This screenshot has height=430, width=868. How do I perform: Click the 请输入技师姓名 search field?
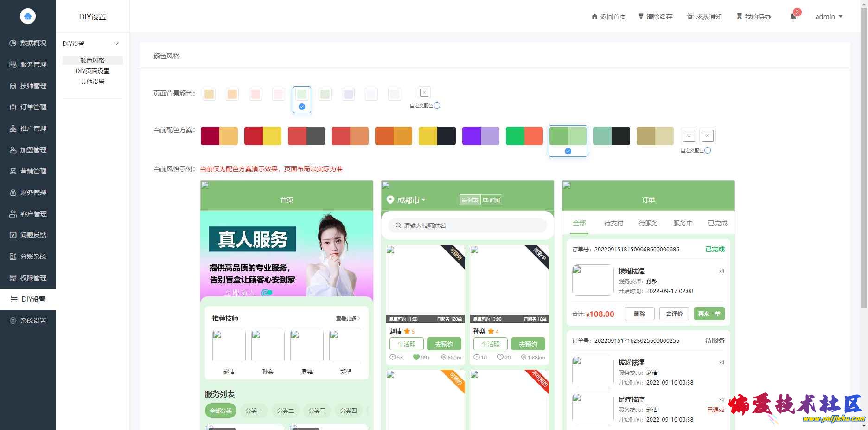pyautogui.click(x=467, y=225)
